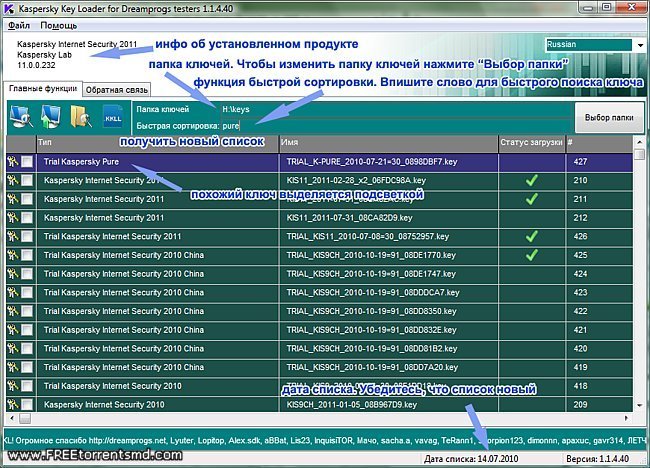Tick checkbox for key ending 08DDDCA7
This screenshot has width=650, height=468.
click(x=27, y=292)
